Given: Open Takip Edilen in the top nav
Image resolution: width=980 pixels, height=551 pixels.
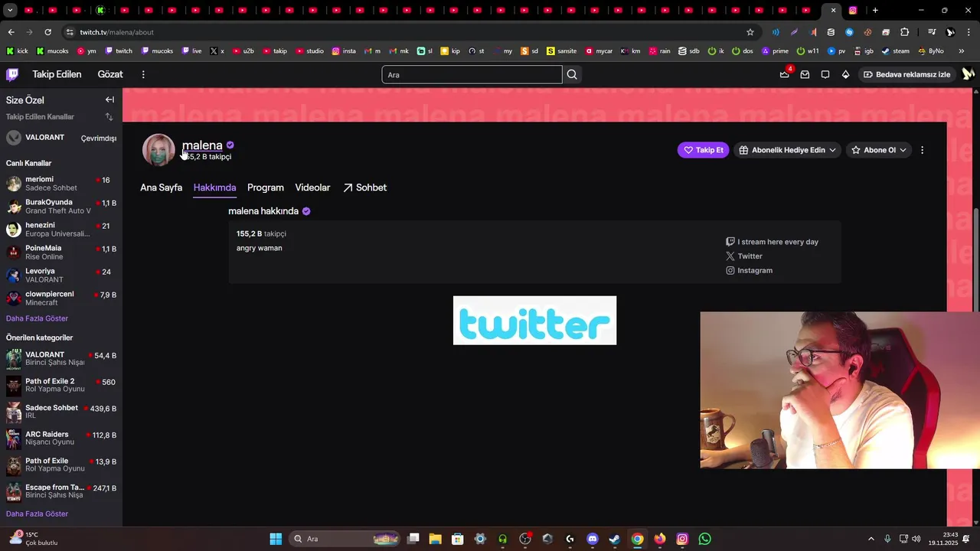Looking at the screenshot, I should pos(57,74).
